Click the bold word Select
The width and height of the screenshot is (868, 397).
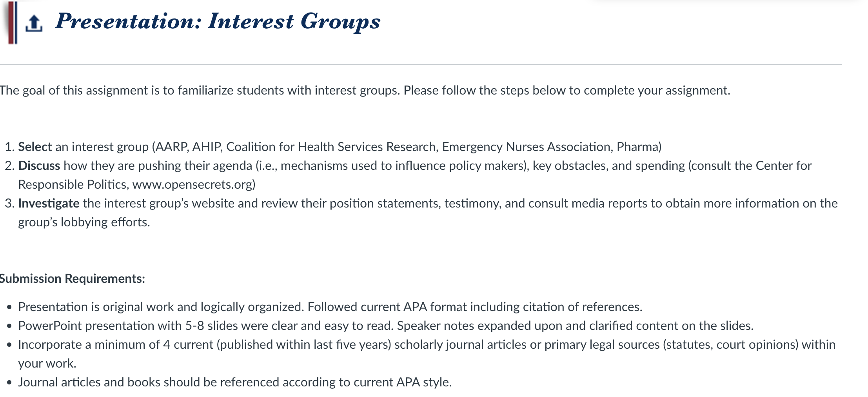[35, 147]
